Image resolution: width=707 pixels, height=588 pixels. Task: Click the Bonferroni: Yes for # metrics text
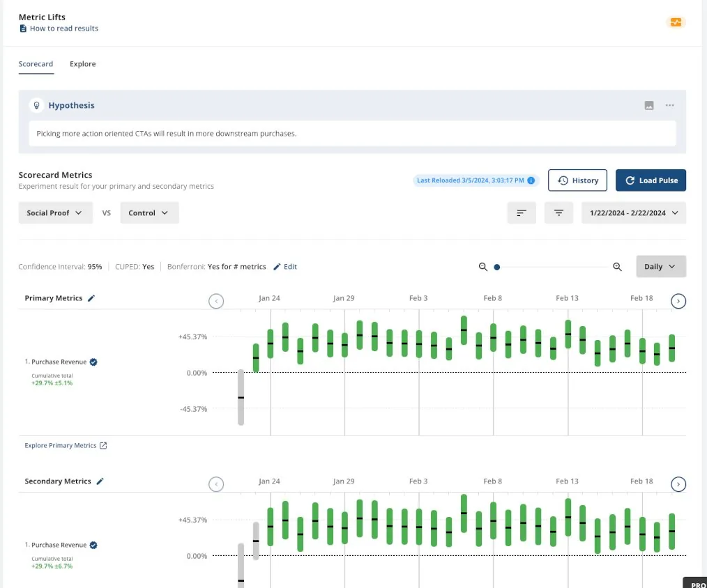(x=216, y=267)
